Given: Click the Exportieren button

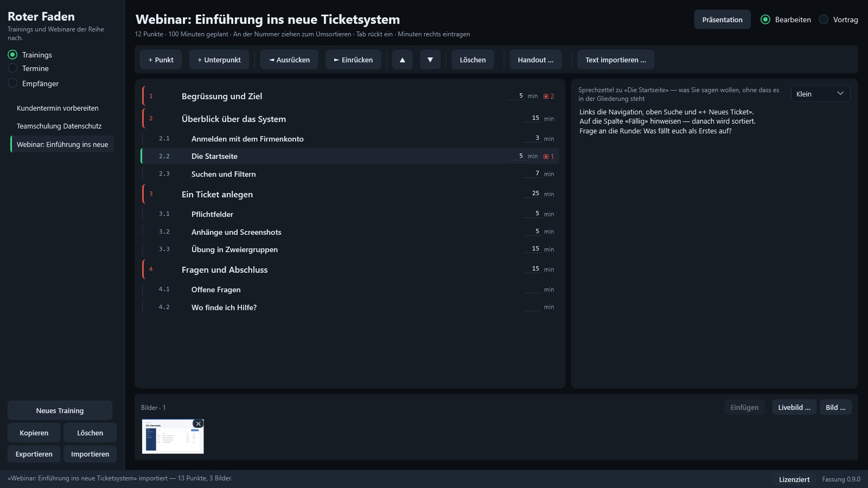Looking at the screenshot, I should pos(34,454).
